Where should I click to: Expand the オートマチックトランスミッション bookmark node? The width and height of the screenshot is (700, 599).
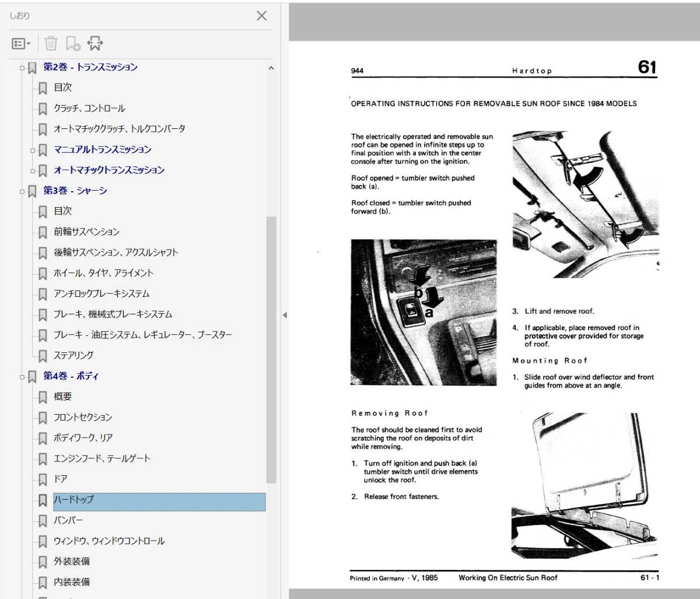pos(33,171)
